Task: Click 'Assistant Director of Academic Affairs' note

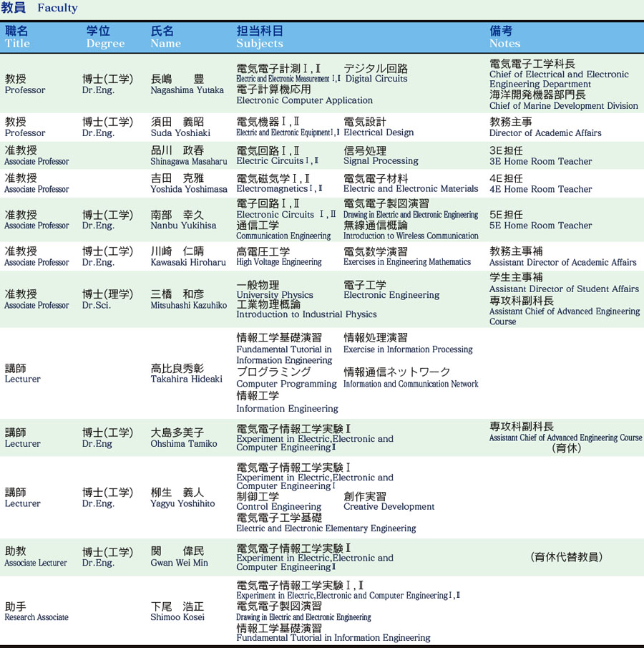Action: tap(563, 263)
